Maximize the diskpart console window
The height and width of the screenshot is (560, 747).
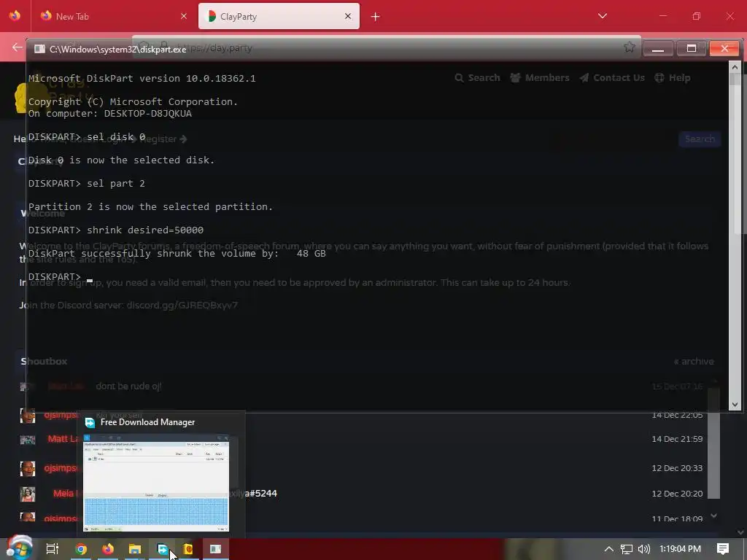point(692,49)
